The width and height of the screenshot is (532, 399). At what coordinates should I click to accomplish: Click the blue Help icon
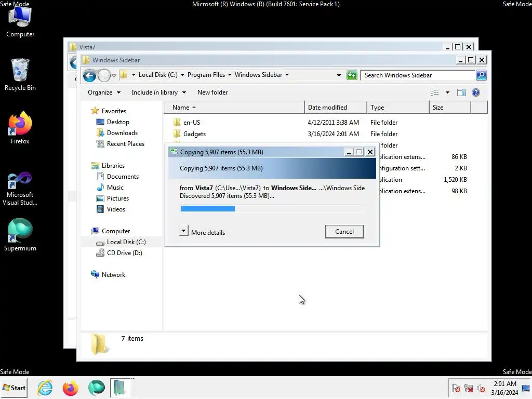476,92
